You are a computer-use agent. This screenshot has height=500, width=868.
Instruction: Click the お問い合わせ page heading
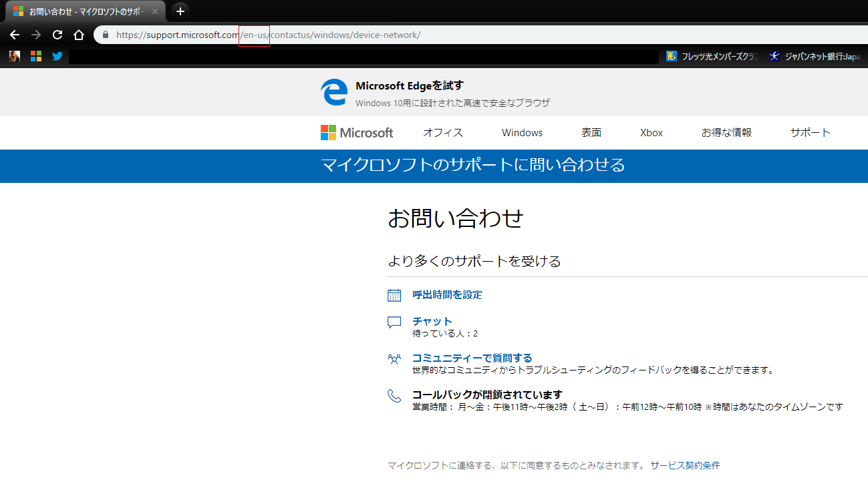pos(455,218)
